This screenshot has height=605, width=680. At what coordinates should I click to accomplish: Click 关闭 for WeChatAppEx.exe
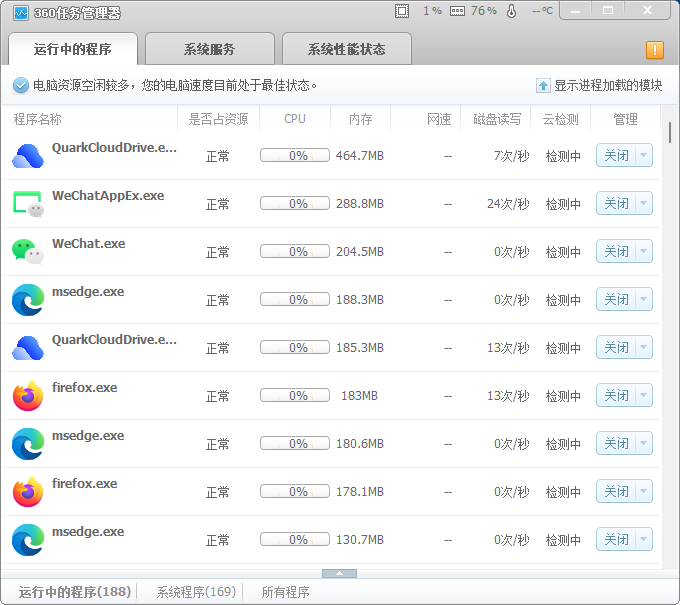(x=616, y=203)
